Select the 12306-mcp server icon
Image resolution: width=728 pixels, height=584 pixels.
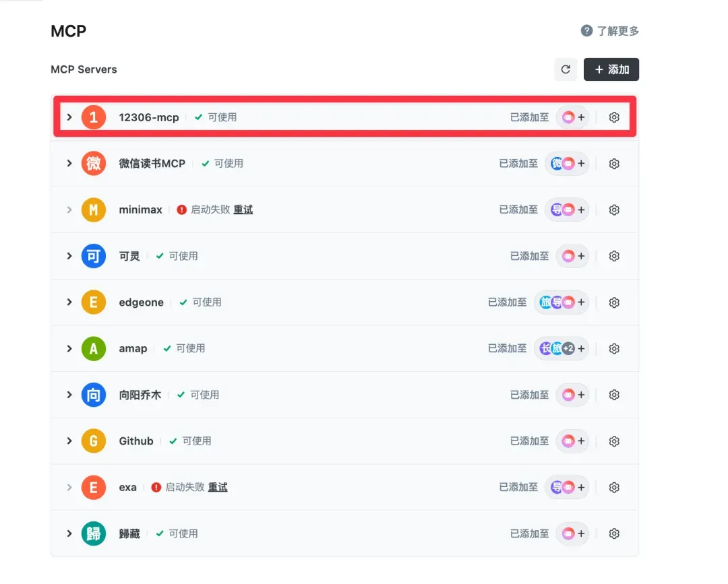[x=93, y=117]
